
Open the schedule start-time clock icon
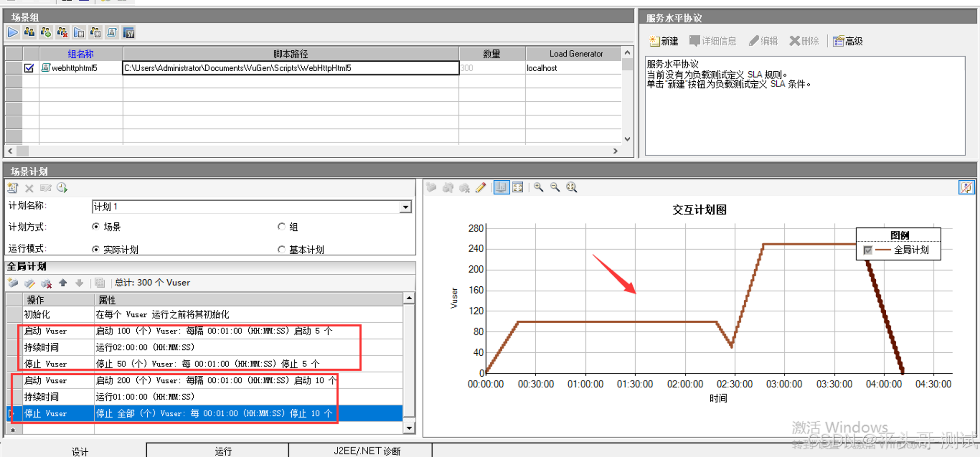[x=62, y=188]
